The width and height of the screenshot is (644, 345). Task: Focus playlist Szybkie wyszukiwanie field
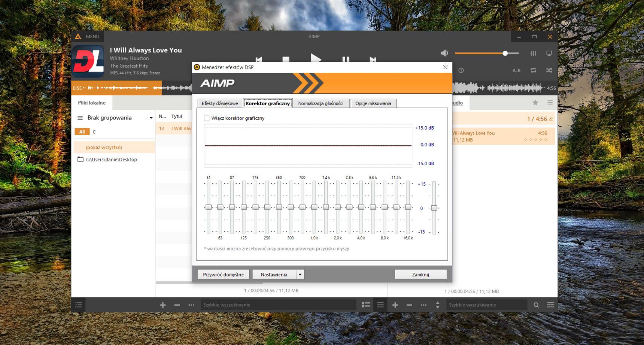[487, 305]
